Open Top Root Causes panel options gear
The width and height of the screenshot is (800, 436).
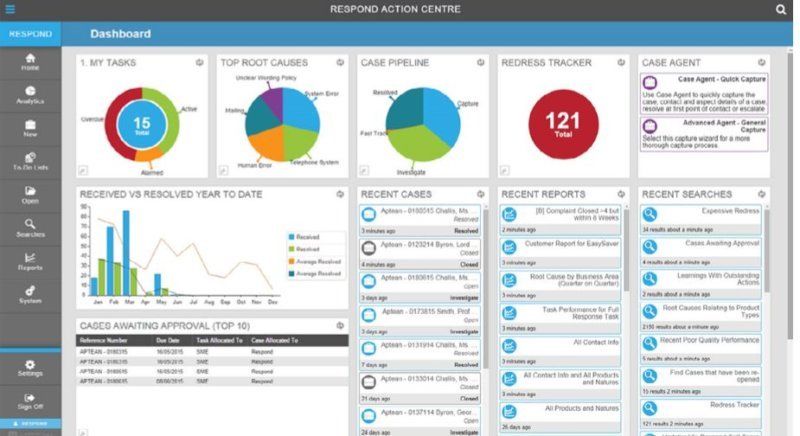click(x=340, y=63)
